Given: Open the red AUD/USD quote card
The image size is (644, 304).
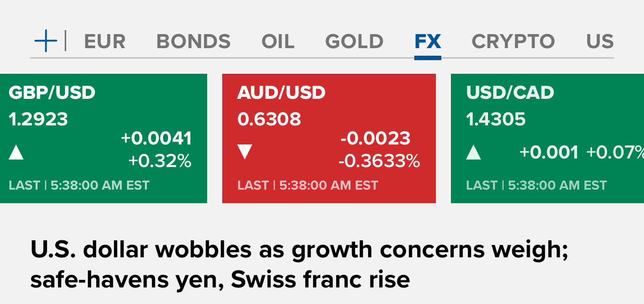Looking at the screenshot, I should pos(329,138).
